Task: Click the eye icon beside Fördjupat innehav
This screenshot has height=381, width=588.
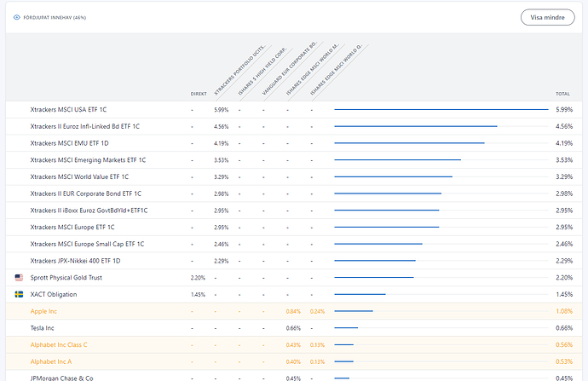Action: (16, 17)
